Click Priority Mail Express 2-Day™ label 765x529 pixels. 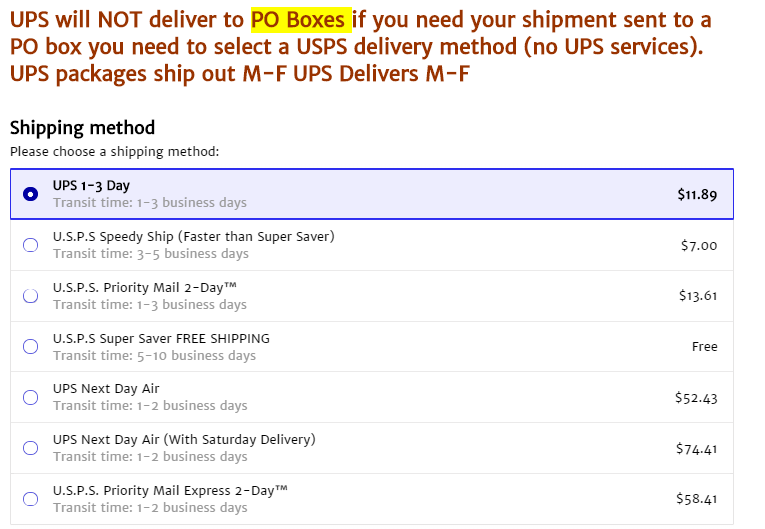[170, 490]
